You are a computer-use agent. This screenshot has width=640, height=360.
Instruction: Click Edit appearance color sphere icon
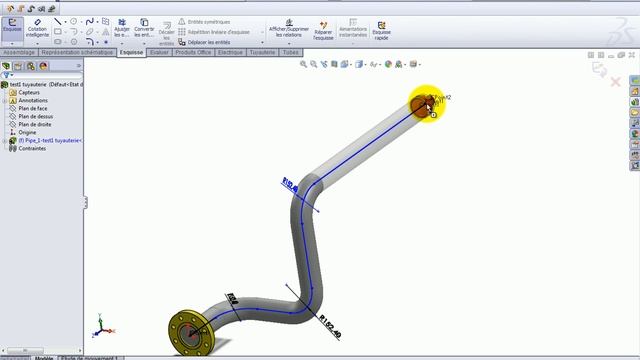coord(388,64)
